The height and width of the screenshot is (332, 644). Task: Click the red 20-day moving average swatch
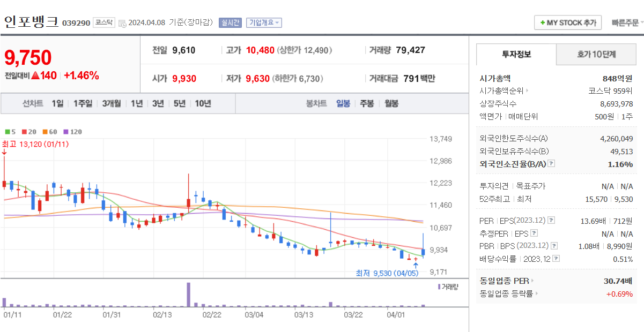click(24, 132)
